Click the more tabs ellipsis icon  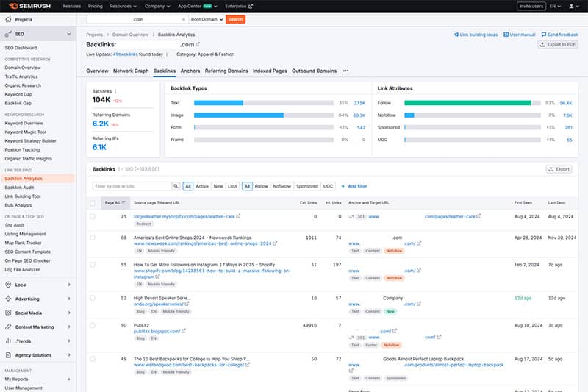point(345,71)
